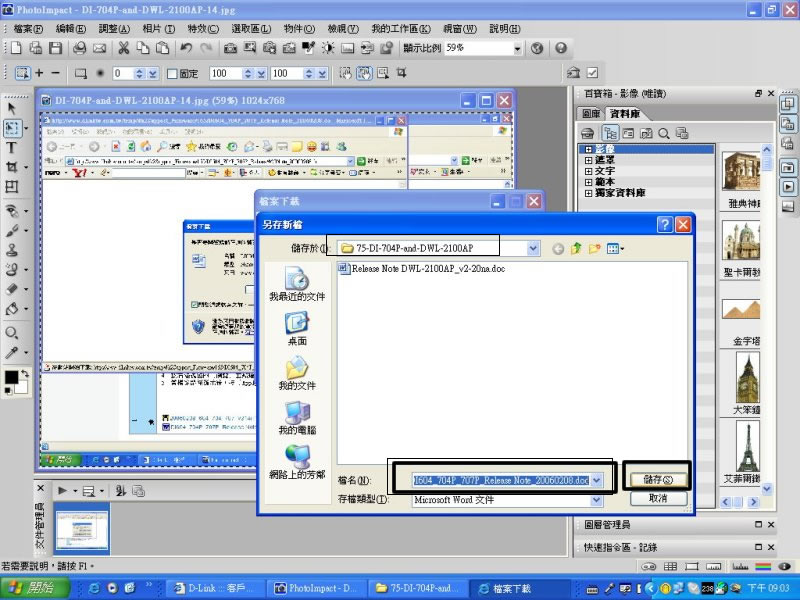
Task: Expand the 獨家資料庫 tree node
Action: (x=588, y=193)
